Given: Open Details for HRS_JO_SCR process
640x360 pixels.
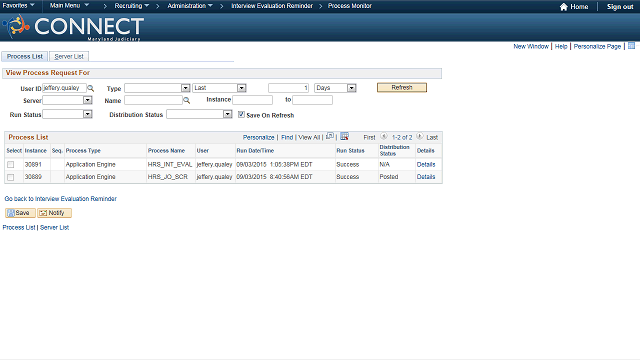Looking at the screenshot, I should tap(426, 176).
